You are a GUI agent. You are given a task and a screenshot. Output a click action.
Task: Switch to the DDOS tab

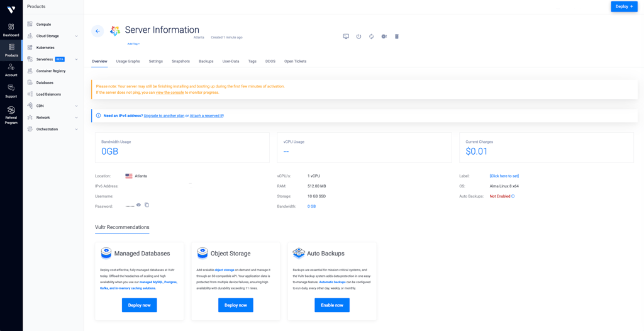(x=270, y=61)
